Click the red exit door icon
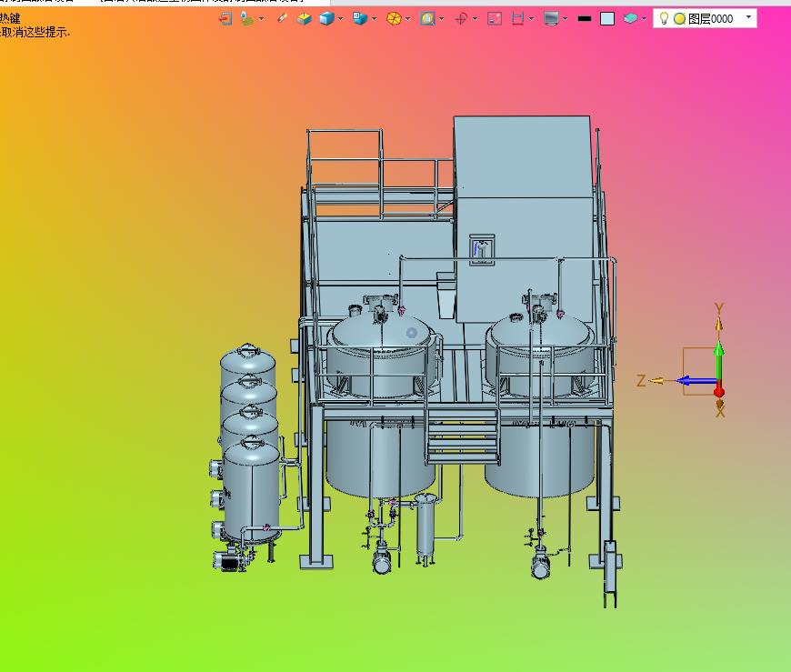Image resolution: width=791 pixels, height=672 pixels. [x=225, y=18]
